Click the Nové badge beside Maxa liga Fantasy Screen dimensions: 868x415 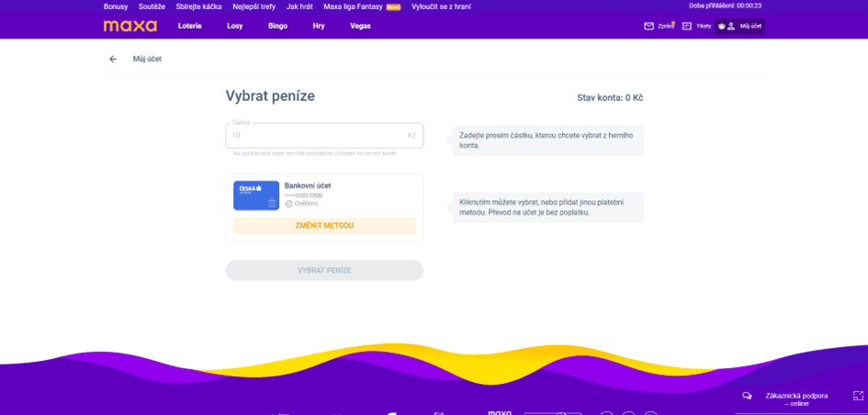coord(394,7)
